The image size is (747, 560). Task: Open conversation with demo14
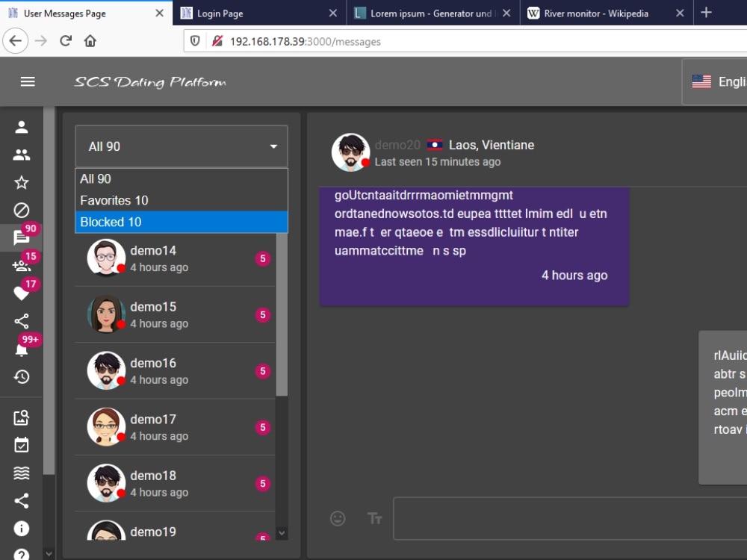point(175,258)
